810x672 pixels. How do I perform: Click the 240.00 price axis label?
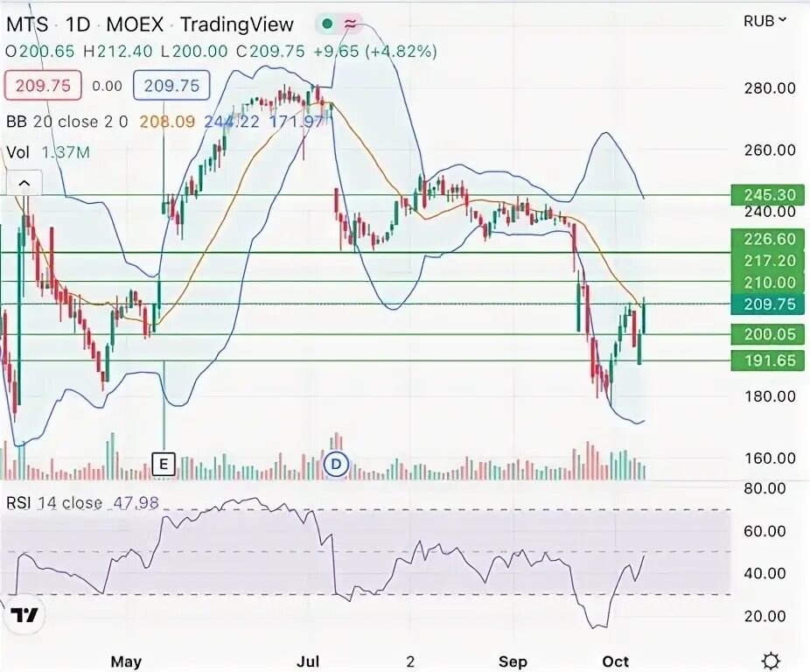pyautogui.click(x=770, y=212)
